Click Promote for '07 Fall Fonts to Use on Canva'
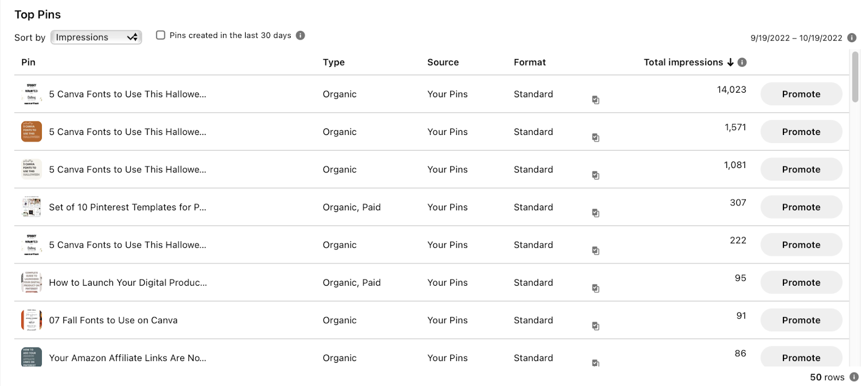Viewport: 868px width, 386px height. click(x=801, y=320)
